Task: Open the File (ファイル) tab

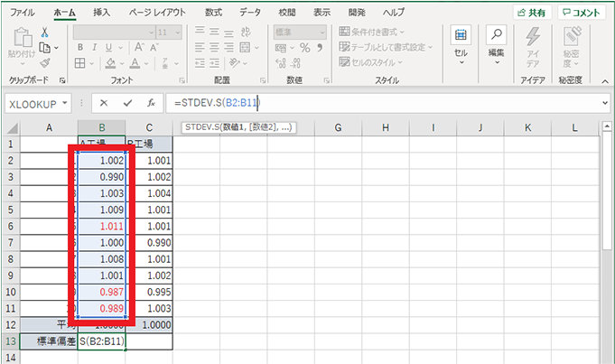Action: click(x=23, y=13)
